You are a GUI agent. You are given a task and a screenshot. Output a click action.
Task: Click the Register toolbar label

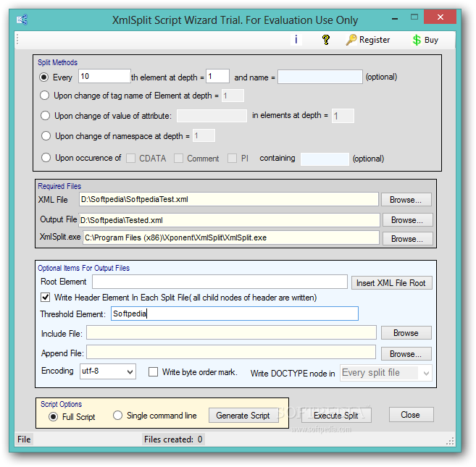click(x=375, y=40)
